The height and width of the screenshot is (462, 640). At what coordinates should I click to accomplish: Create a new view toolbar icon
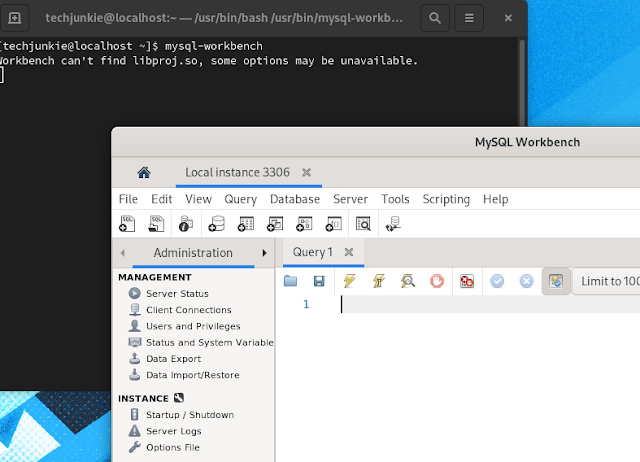click(x=275, y=224)
